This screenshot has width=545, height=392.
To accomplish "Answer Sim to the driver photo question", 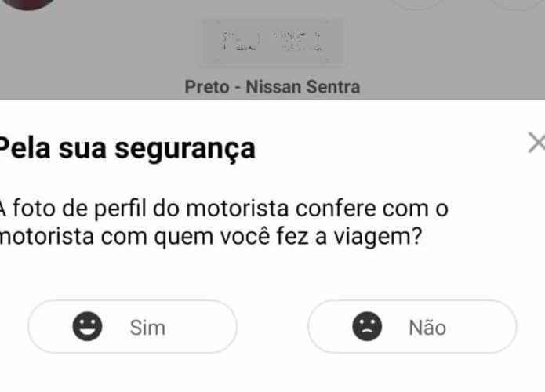I will (x=133, y=327).
